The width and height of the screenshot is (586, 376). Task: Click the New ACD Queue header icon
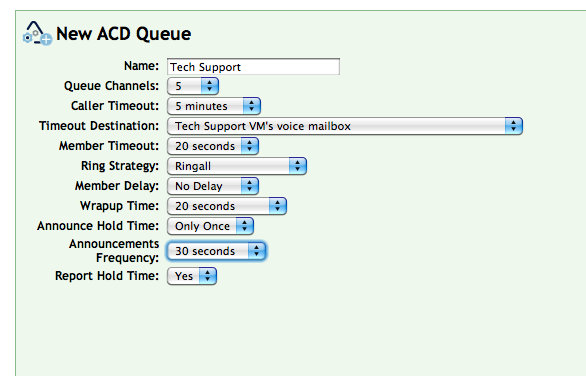[37, 33]
